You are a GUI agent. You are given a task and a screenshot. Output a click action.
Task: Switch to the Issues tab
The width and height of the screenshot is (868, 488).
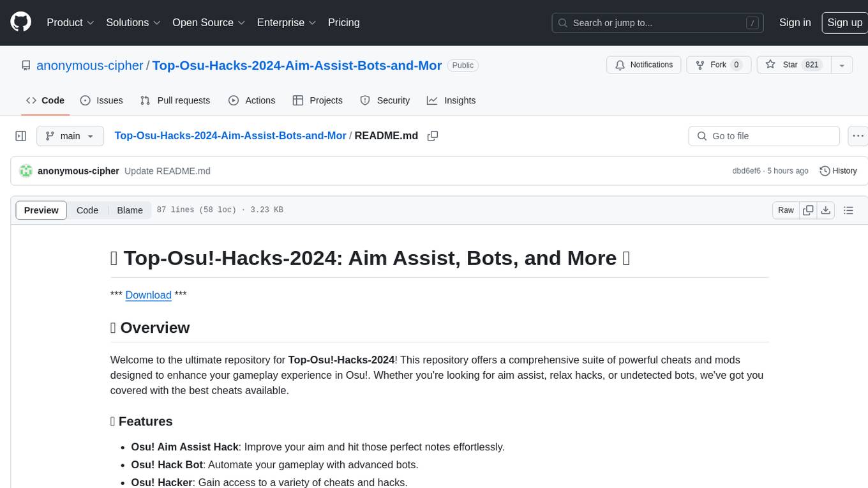101,100
